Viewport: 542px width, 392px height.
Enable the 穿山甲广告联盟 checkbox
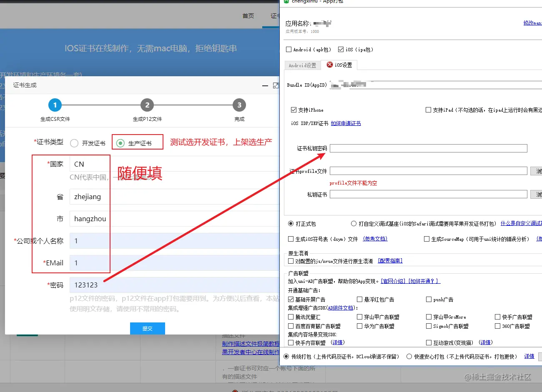click(x=359, y=317)
